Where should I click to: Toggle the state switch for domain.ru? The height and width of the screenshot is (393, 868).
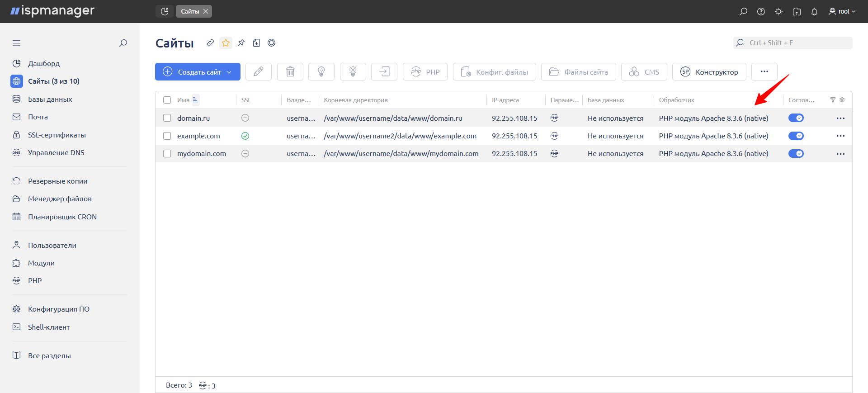point(796,118)
